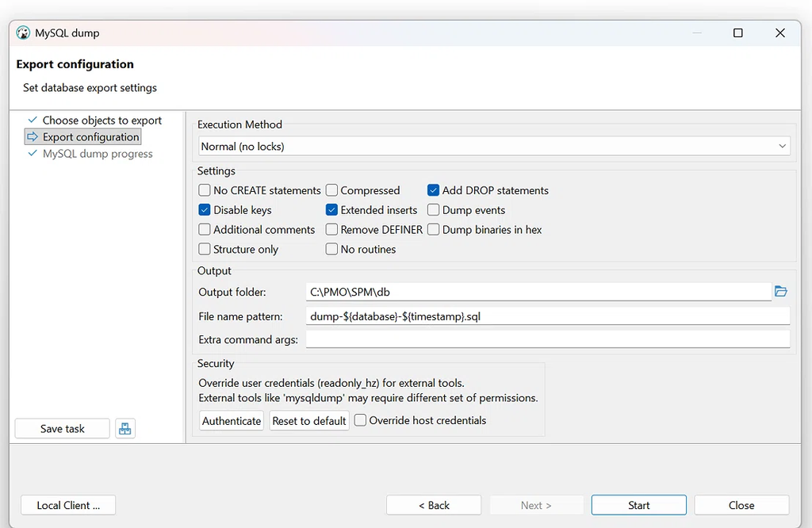Image resolution: width=812 pixels, height=528 pixels.
Task: Click the arrow icon beside Export configuration
Action: pos(33,136)
